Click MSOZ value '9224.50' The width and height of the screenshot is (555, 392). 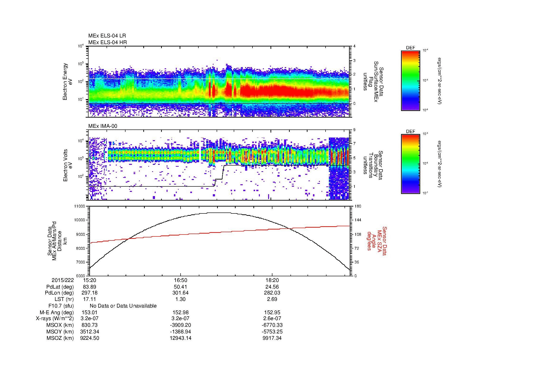pos(89,338)
